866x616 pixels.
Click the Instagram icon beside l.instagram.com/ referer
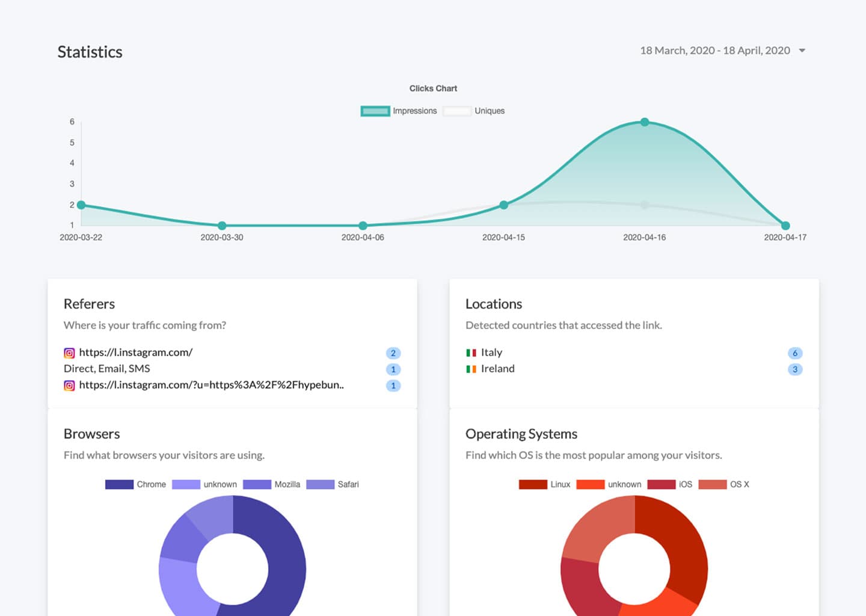click(70, 353)
